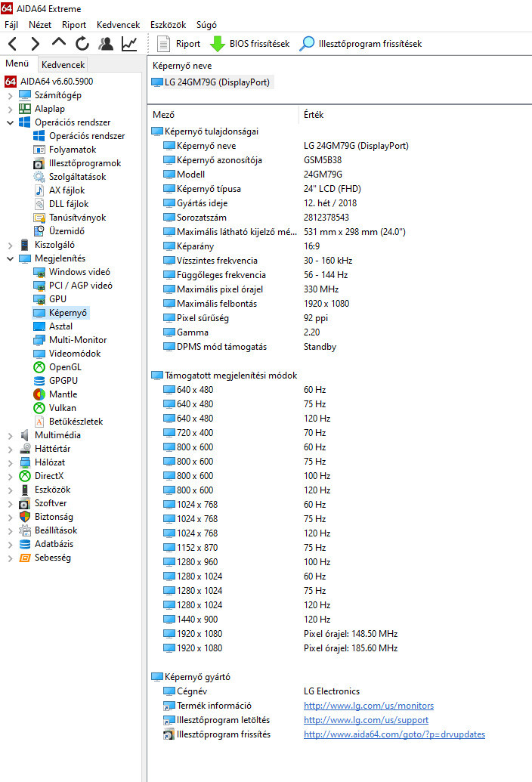Image resolution: width=532 pixels, height=782 pixels.
Task: Click the up-level arrow toolbar icon
Action: (x=59, y=43)
